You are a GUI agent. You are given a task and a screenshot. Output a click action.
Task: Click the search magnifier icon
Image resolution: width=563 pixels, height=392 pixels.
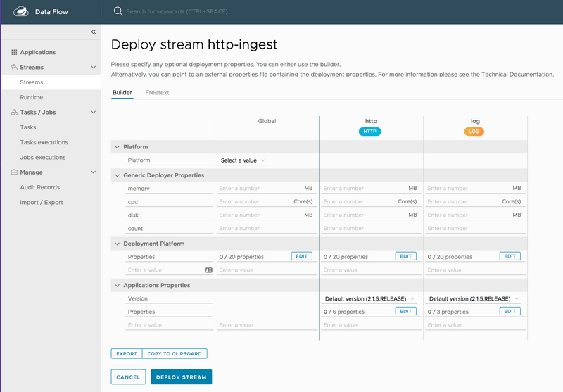click(118, 11)
